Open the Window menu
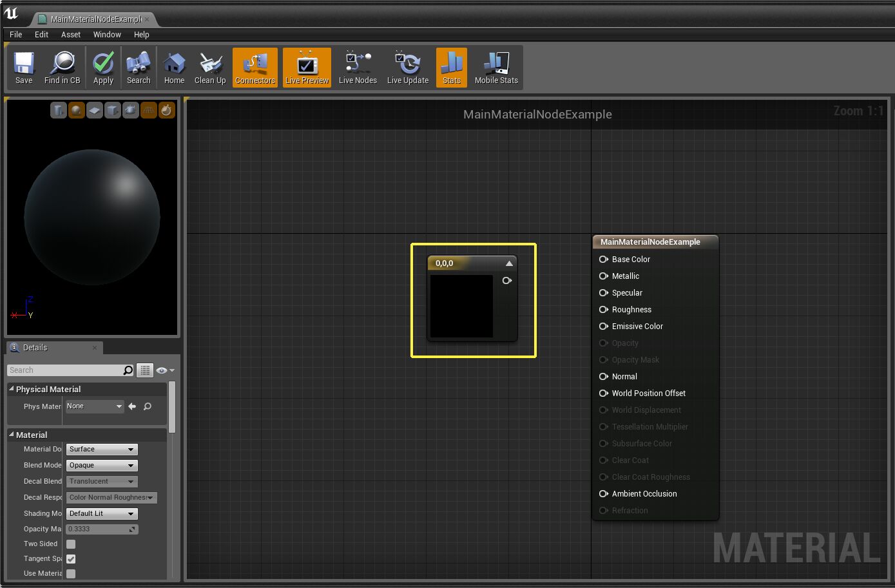Image resolution: width=895 pixels, height=588 pixels. 107,35
